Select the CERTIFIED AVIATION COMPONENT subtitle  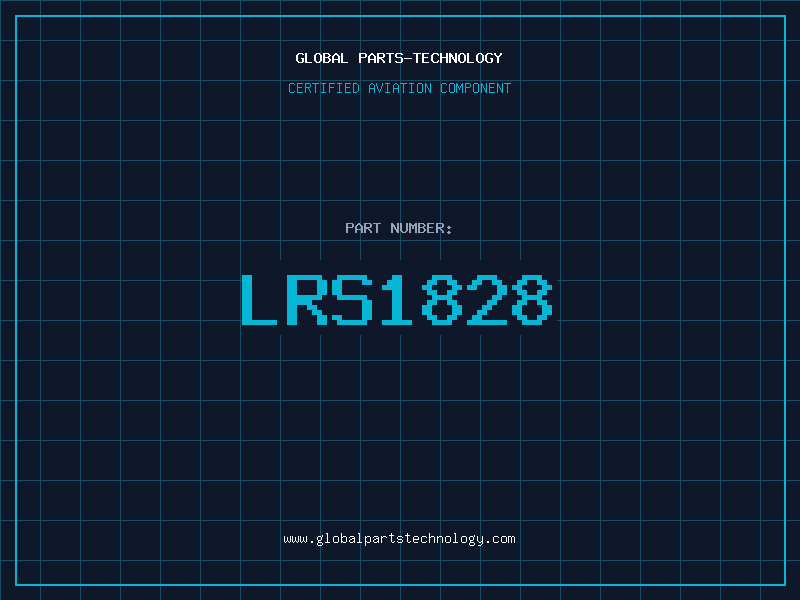[399, 88]
